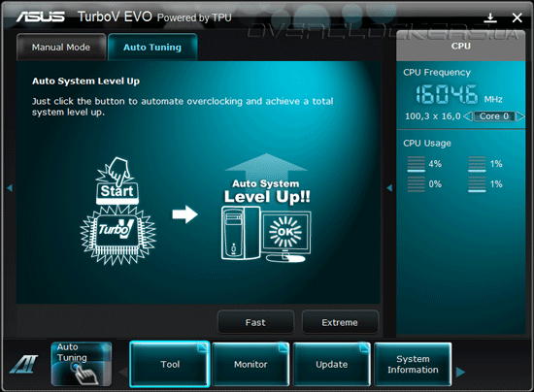Open the Update menu
Viewport: 534px width, 392px height.
click(x=332, y=364)
